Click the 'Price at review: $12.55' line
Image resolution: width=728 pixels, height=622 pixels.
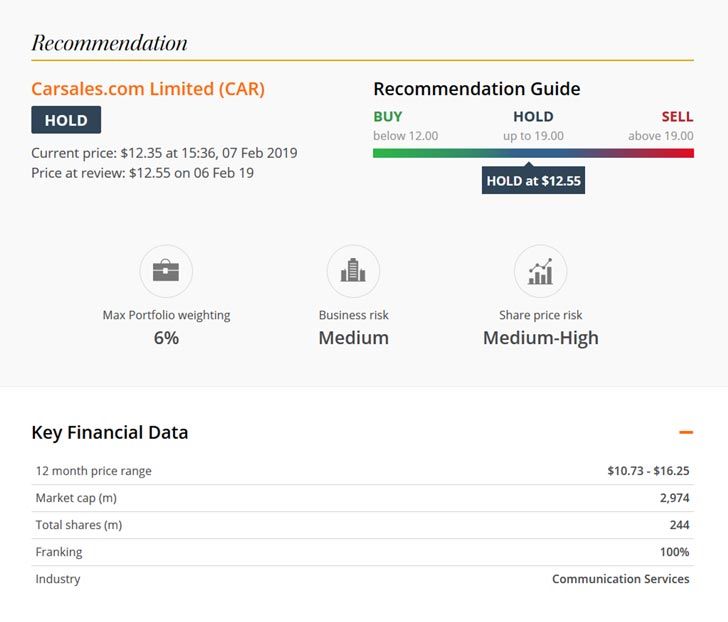click(x=143, y=173)
